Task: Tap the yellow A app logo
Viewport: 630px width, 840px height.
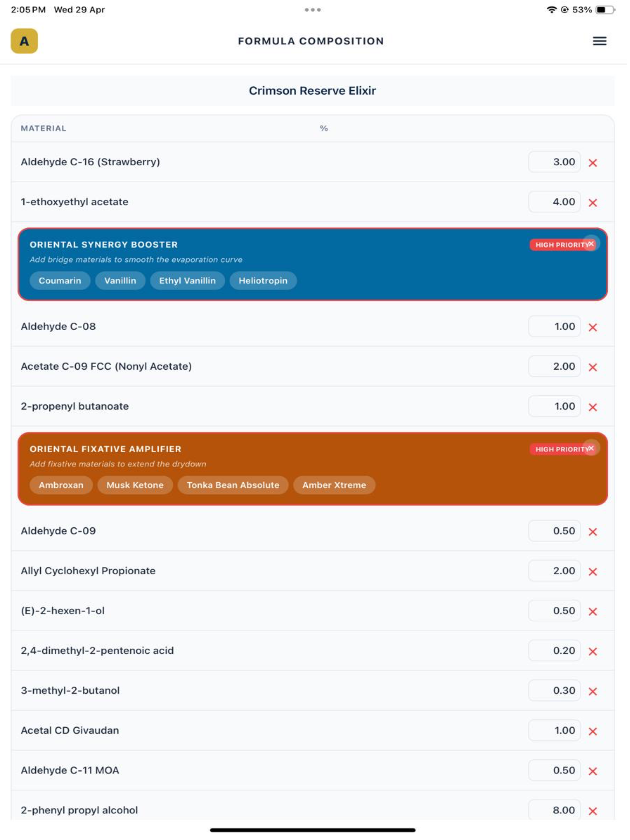Action: pos(24,41)
